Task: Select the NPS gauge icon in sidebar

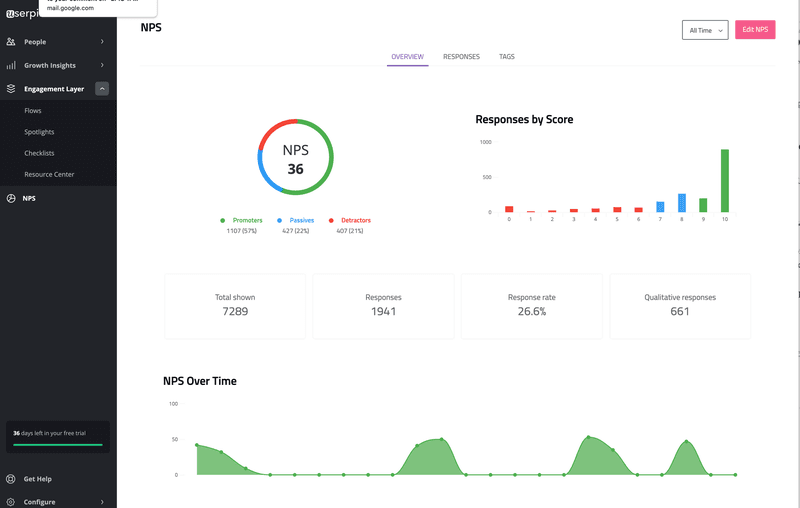Action: 11,198
